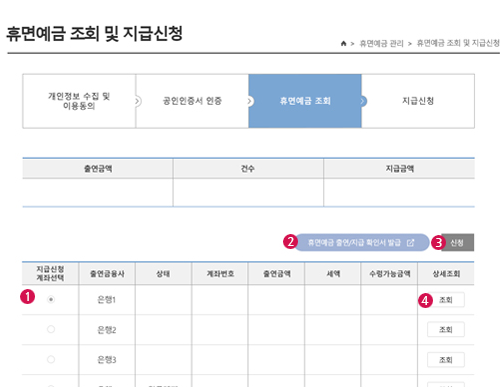
Task: Open 휴면예금 관리 breadcrumb link
Action: pos(381,44)
